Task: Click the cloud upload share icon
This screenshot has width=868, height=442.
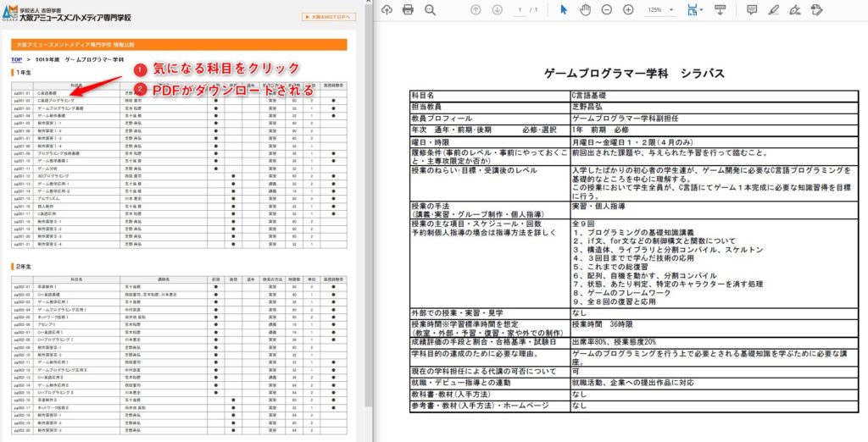Action: pyautogui.click(x=387, y=9)
